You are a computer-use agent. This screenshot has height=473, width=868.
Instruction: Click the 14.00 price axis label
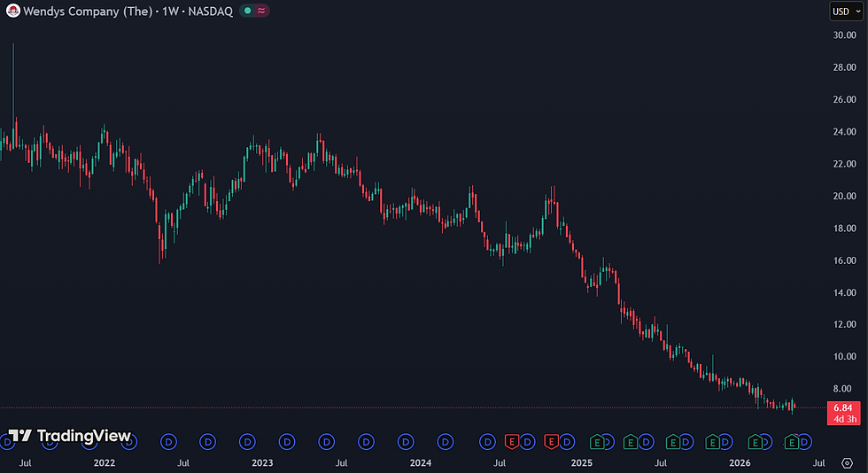(844, 292)
